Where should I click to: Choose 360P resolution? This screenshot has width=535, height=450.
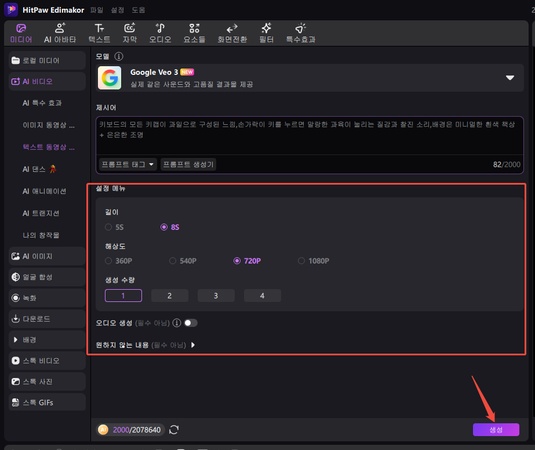pyautogui.click(x=109, y=261)
